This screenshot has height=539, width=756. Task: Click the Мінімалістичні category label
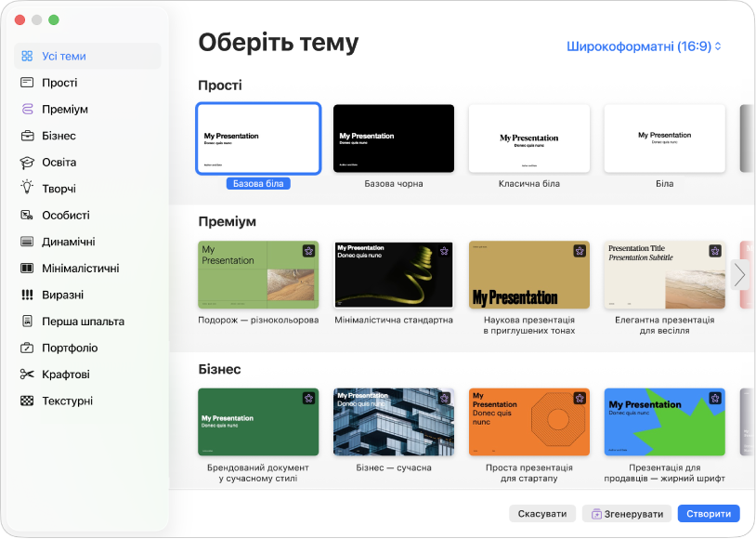tap(81, 269)
